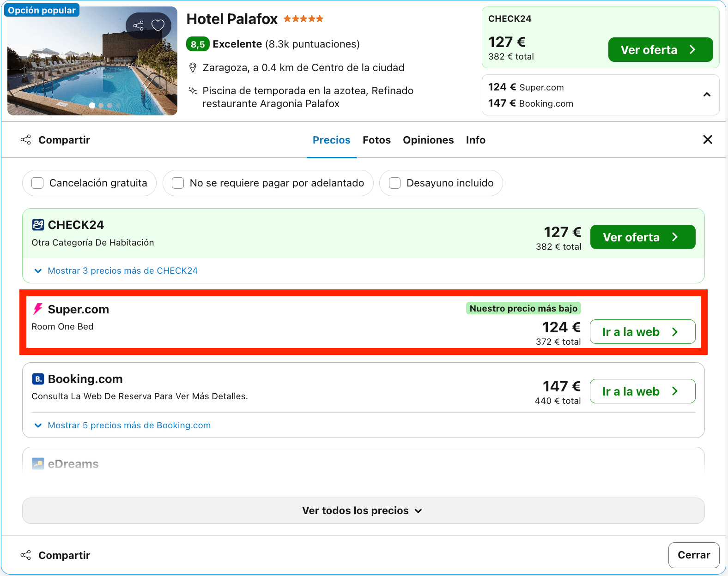Viewport: 728px width, 576px height.
Task: Click the share icon on hotel photo
Action: pos(139,25)
